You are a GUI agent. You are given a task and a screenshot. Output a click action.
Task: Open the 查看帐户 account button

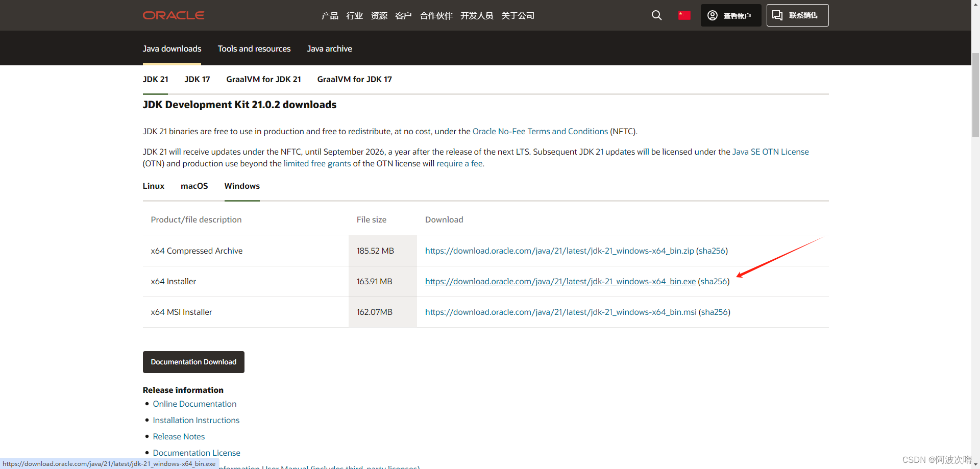pyautogui.click(x=731, y=15)
